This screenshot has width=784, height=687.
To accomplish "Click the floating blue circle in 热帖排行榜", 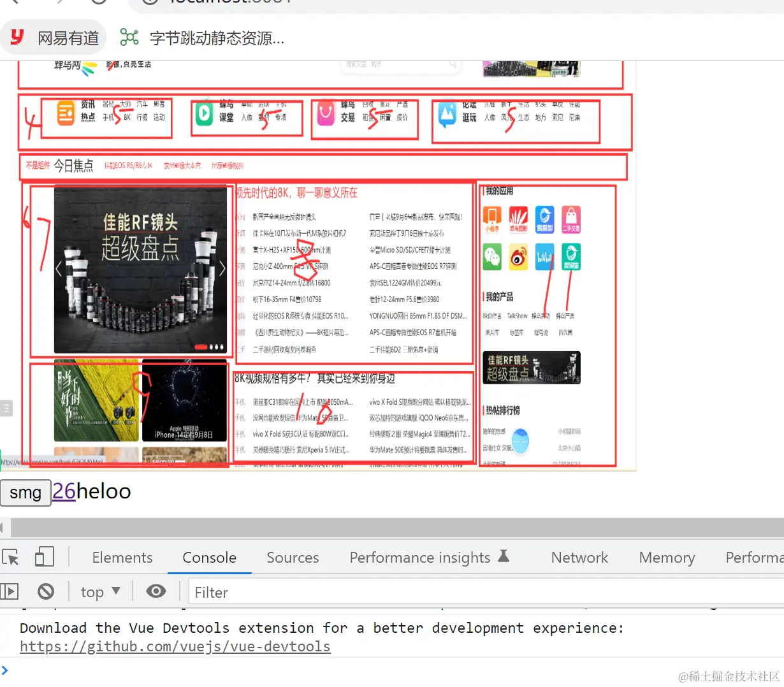I will tap(521, 441).
